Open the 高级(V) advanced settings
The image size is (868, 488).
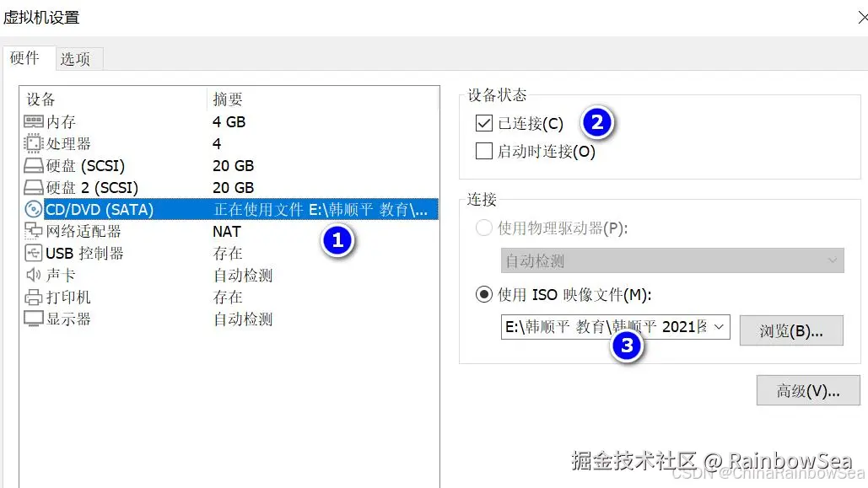807,389
